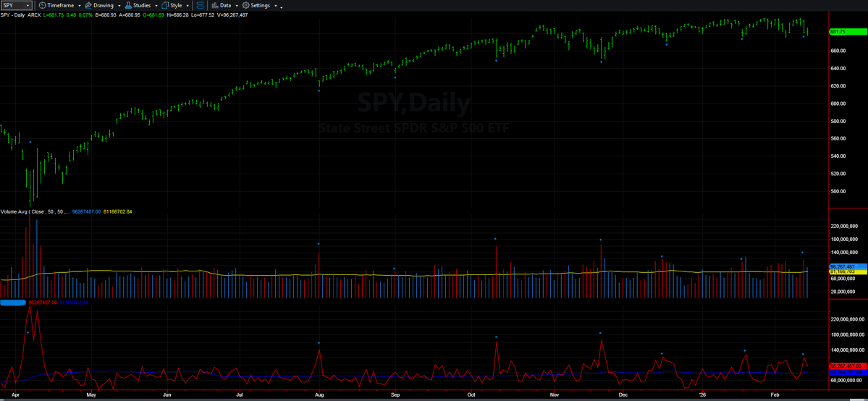Image resolution: width=868 pixels, height=401 pixels.
Task: Click the Feb label on time axis
Action: 775,395
